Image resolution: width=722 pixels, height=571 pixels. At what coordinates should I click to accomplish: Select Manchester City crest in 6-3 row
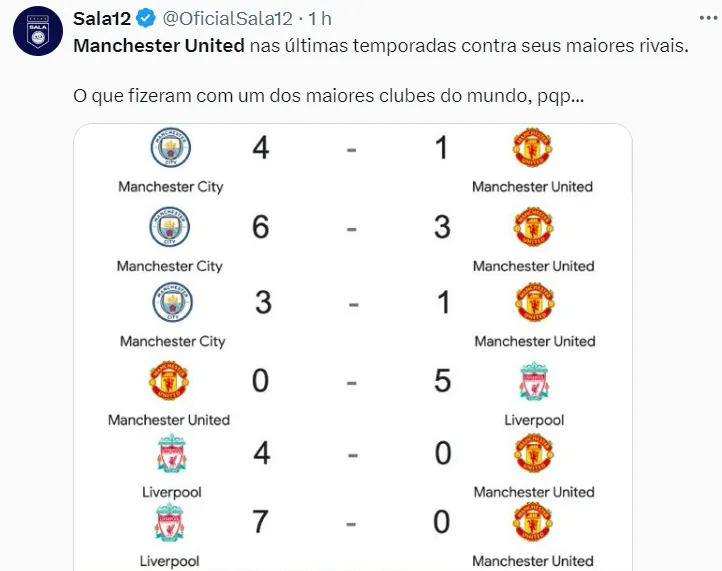click(x=169, y=227)
